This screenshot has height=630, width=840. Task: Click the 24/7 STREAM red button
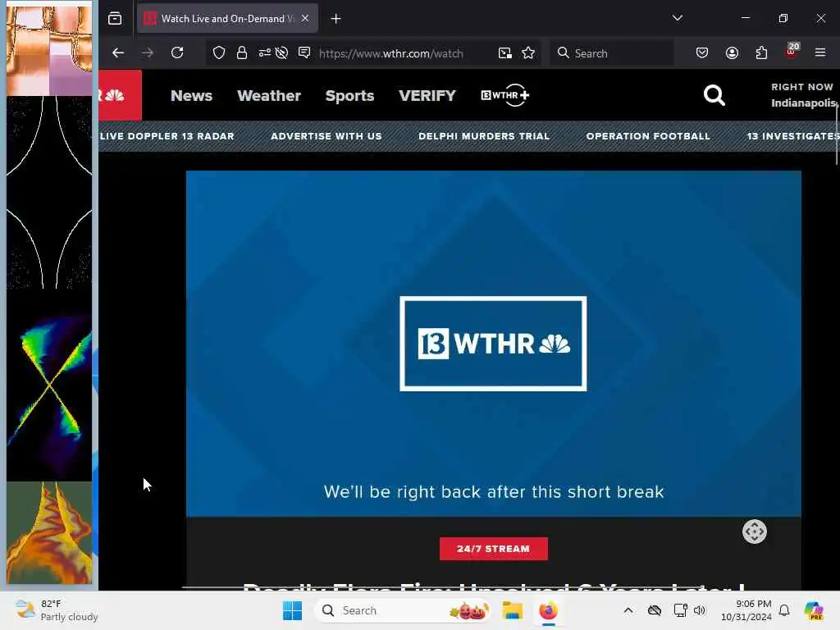(x=493, y=549)
